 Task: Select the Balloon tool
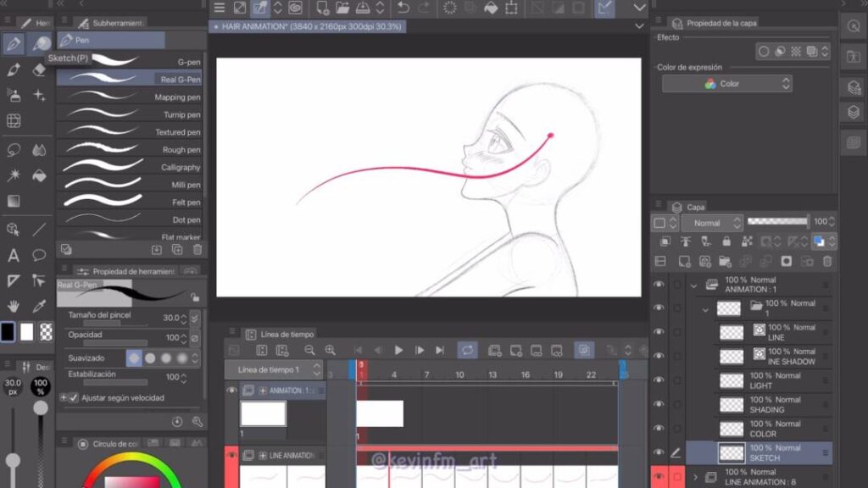[x=39, y=255]
